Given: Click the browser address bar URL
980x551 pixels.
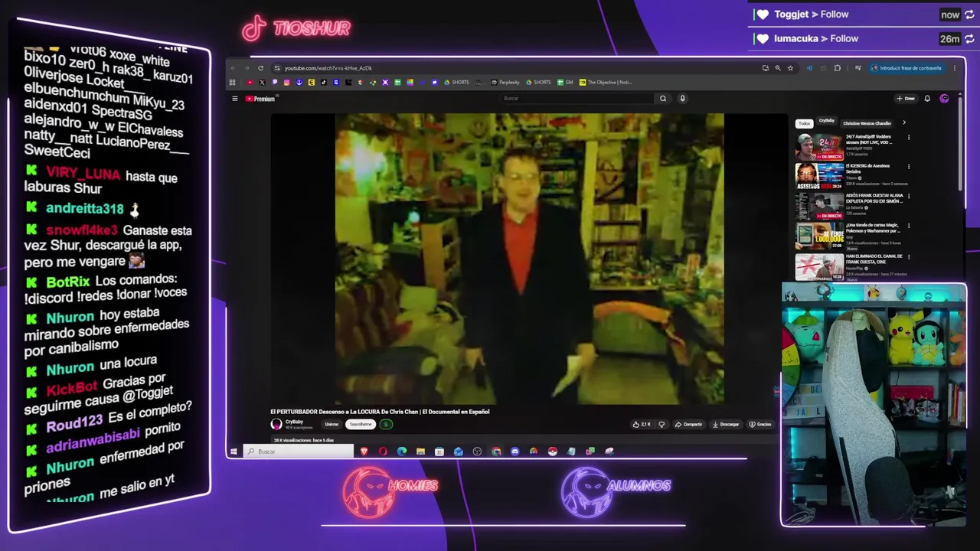Looking at the screenshot, I should 328,68.
